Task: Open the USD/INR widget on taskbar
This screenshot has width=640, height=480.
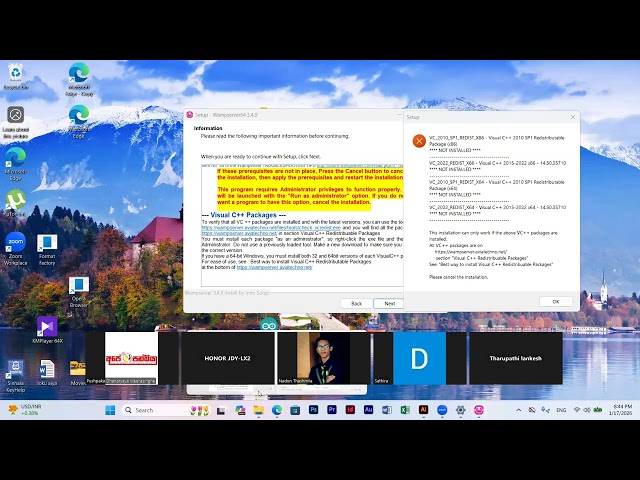Action: pos(25,410)
